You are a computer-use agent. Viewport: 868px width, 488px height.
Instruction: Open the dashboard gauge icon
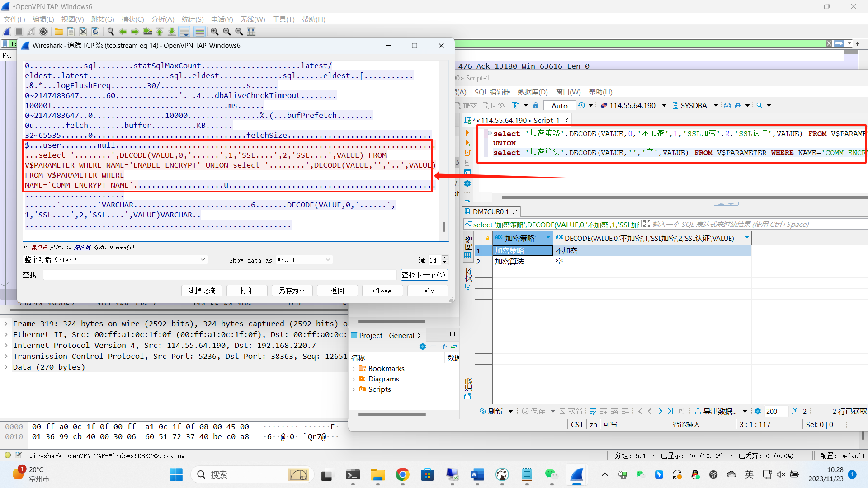click(x=727, y=105)
